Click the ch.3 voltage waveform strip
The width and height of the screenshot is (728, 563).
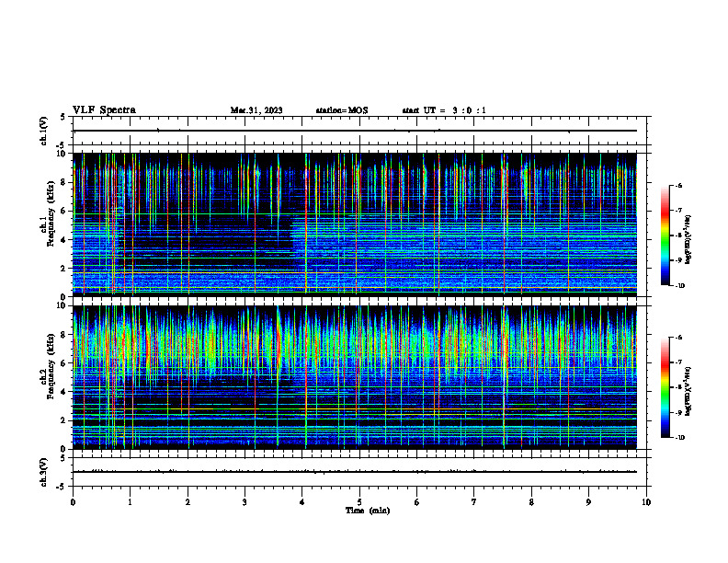[358, 472]
